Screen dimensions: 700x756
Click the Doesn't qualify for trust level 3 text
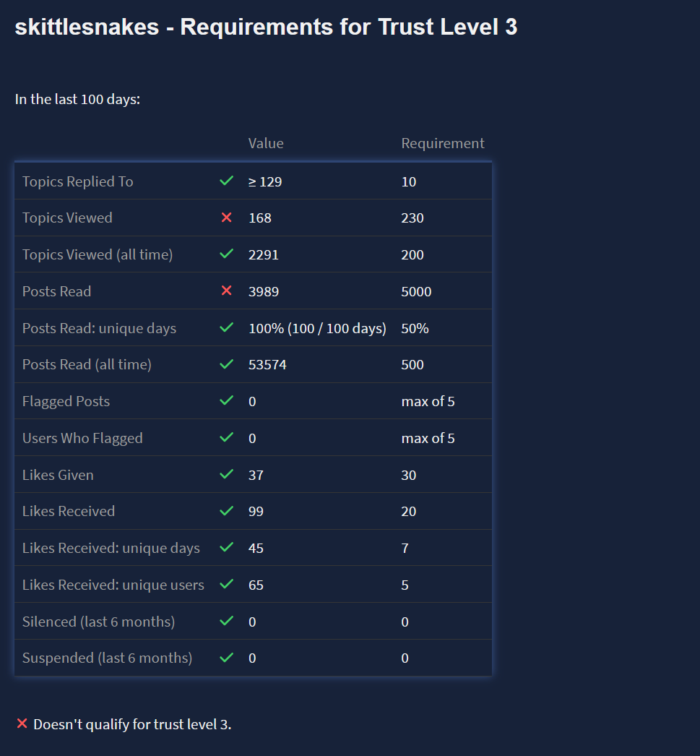click(132, 724)
